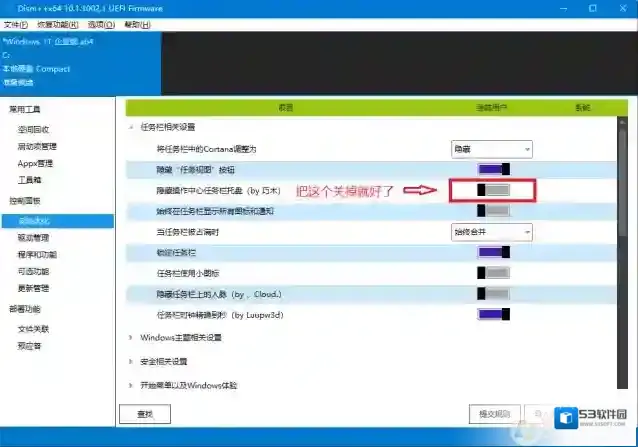This screenshot has height=447, width=638.
Task: Open the 选项 menu
Action: (x=101, y=22)
